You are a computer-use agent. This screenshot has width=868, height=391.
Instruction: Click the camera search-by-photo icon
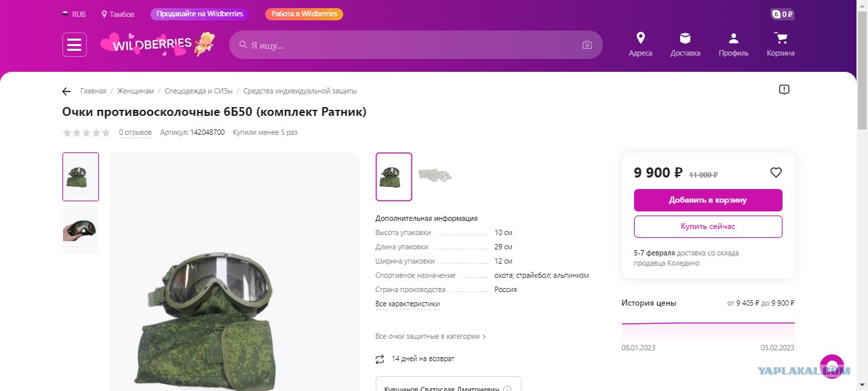tap(587, 45)
